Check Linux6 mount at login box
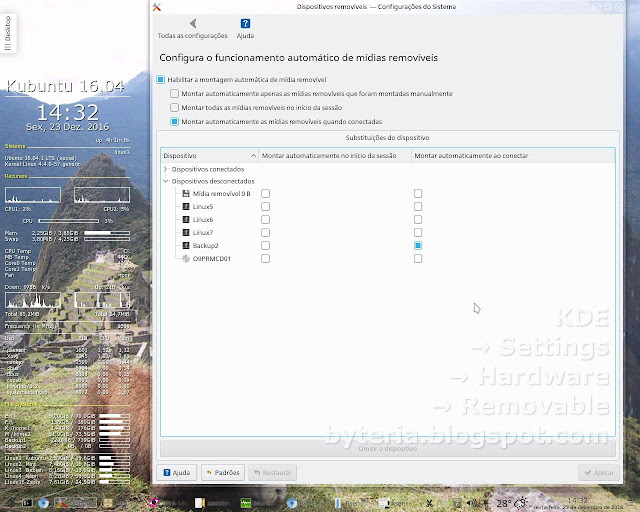Image resolution: width=640 pixels, height=512 pixels. [265, 220]
